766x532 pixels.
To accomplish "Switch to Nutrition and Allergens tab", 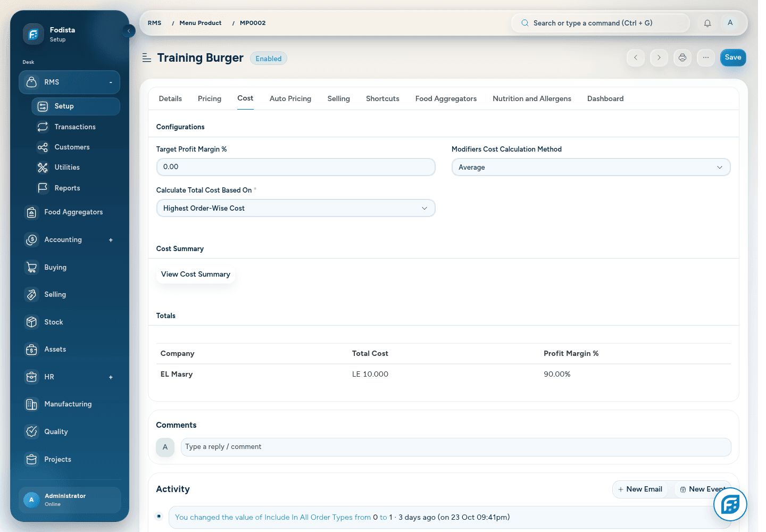I will point(532,99).
